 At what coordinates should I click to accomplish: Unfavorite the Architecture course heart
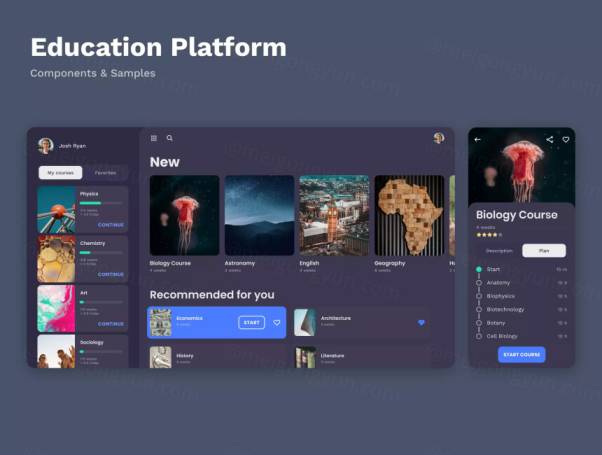(x=421, y=322)
